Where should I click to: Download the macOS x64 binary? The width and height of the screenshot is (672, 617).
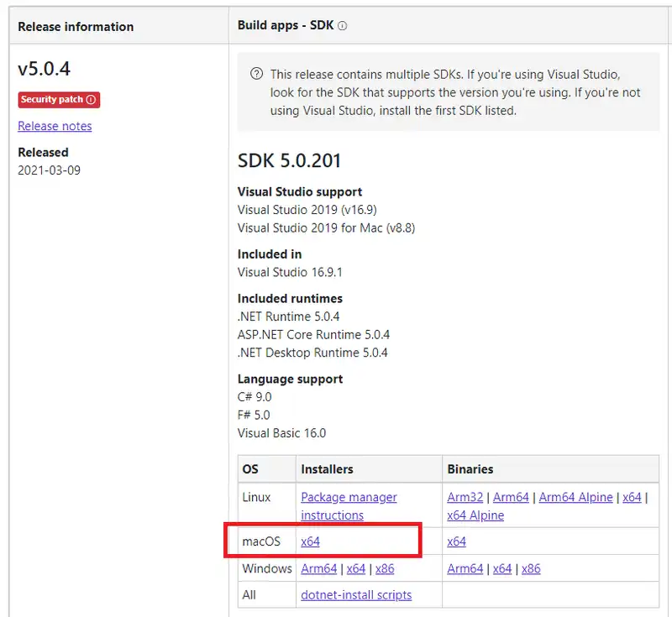456,541
